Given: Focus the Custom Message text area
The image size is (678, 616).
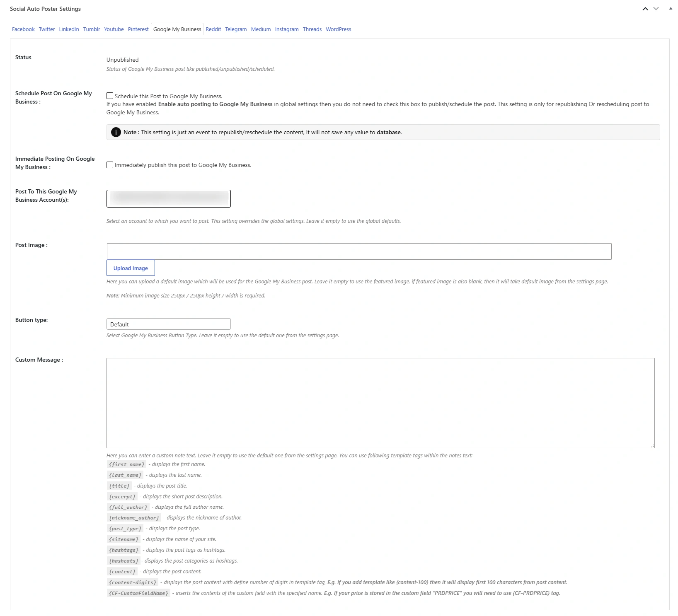Looking at the screenshot, I should tap(380, 403).
